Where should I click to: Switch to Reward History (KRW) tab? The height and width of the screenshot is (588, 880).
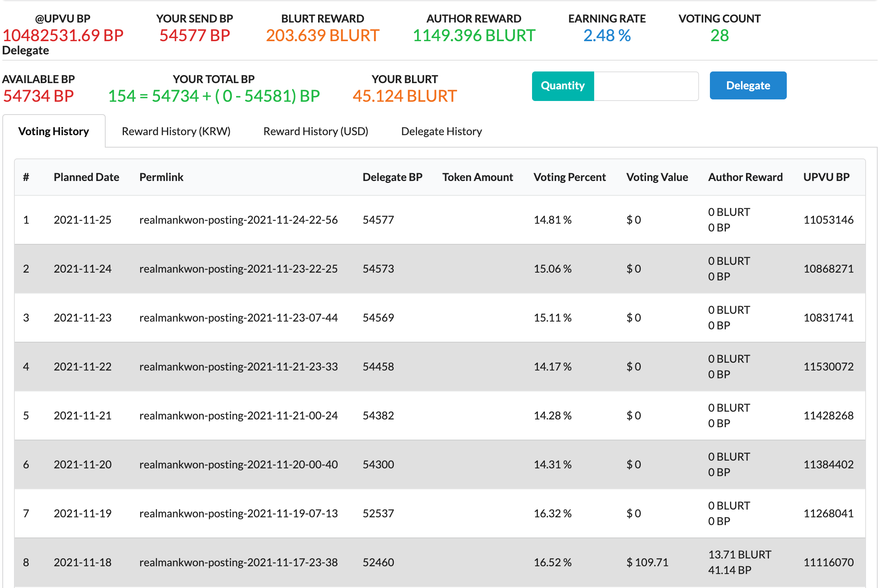pos(176,131)
